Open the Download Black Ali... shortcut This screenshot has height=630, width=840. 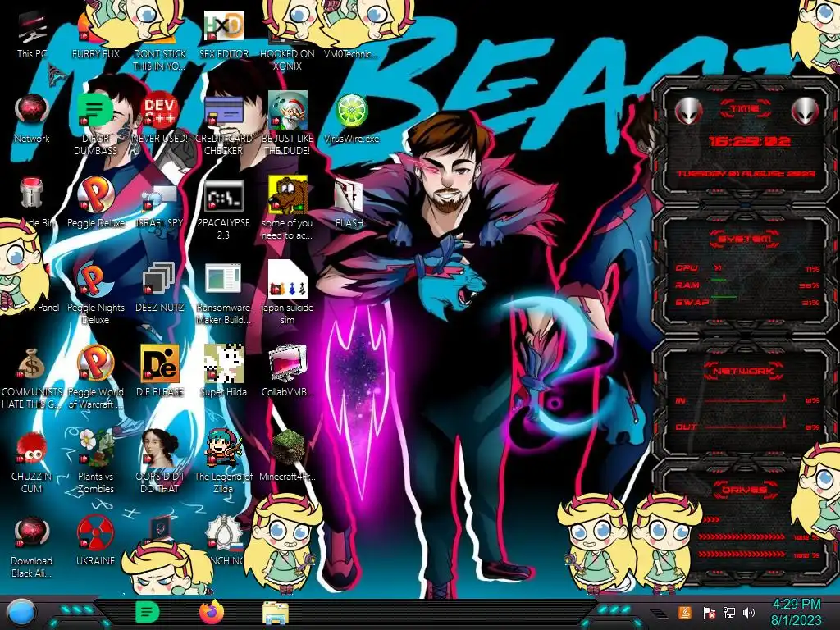[x=32, y=546]
